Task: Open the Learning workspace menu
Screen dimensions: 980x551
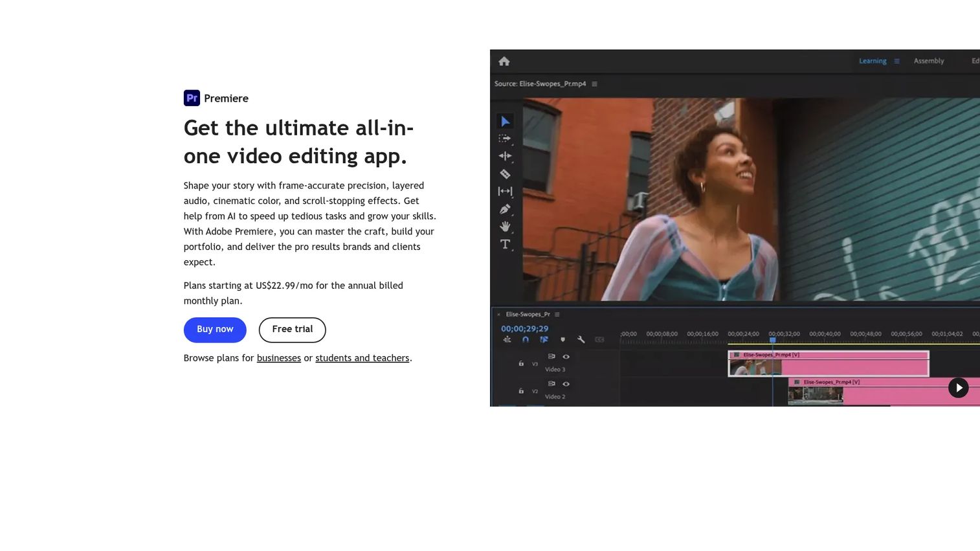Action: [x=897, y=62]
